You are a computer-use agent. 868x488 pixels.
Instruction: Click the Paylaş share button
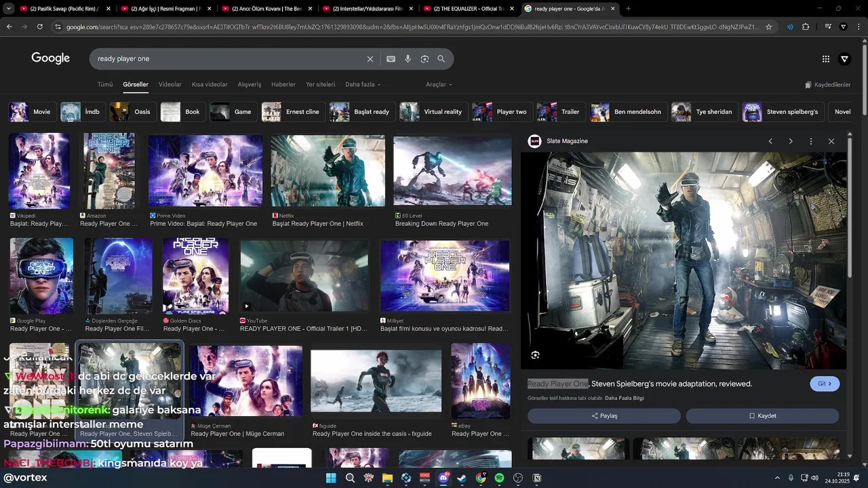coord(604,416)
